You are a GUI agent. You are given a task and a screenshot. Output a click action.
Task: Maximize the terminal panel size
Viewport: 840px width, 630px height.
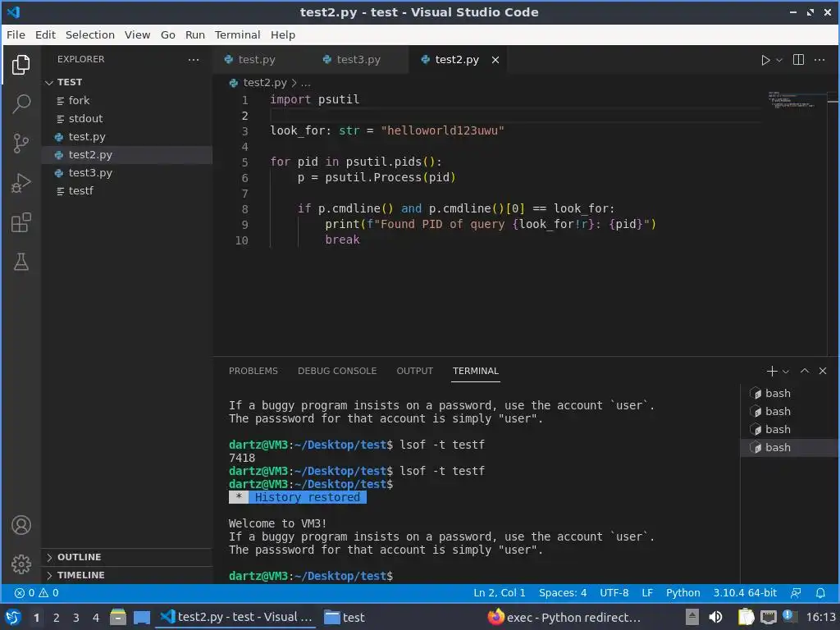[805, 371]
